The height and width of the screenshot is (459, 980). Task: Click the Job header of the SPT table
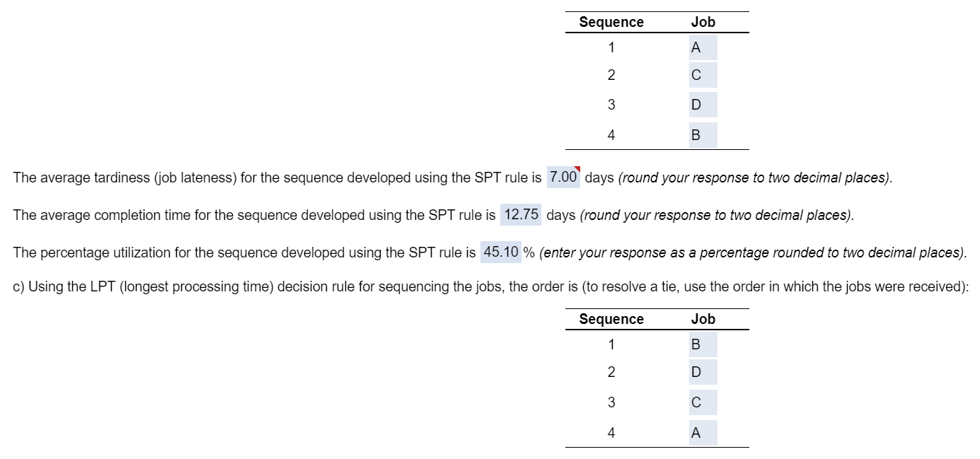(703, 22)
